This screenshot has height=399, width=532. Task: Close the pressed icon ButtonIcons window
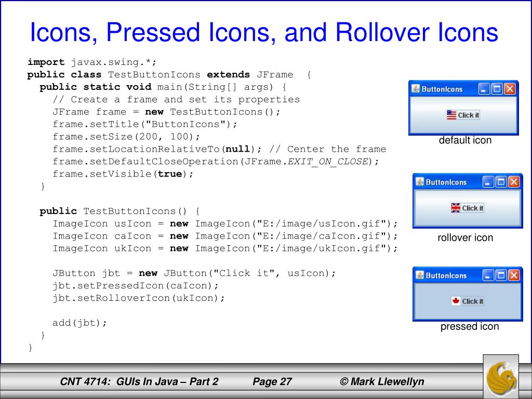click(514, 275)
